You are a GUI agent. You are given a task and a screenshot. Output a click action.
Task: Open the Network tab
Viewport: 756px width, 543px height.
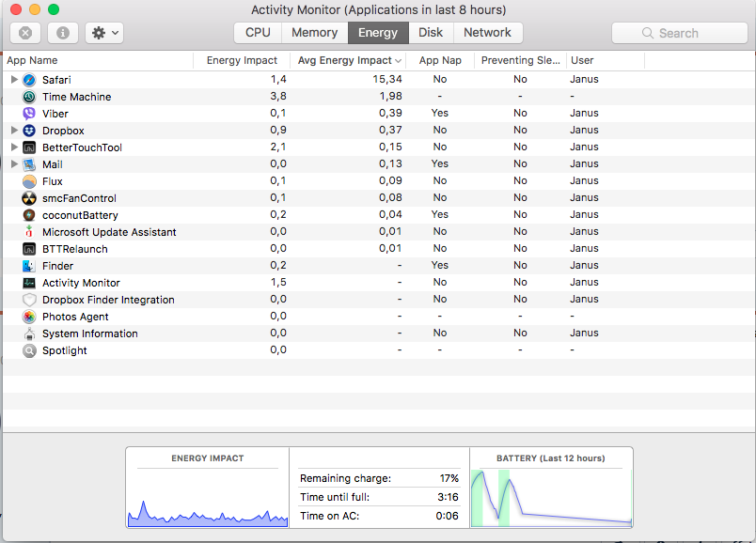[x=487, y=33]
